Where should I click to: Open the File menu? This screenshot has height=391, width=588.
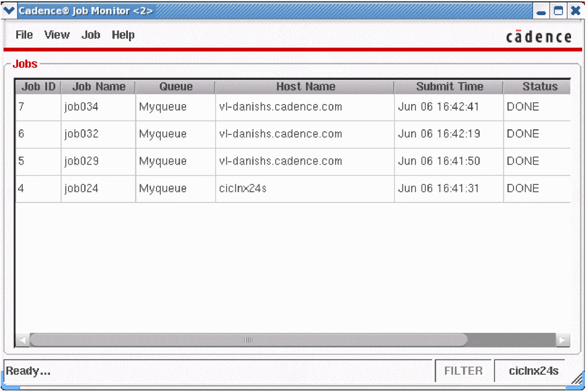(24, 35)
